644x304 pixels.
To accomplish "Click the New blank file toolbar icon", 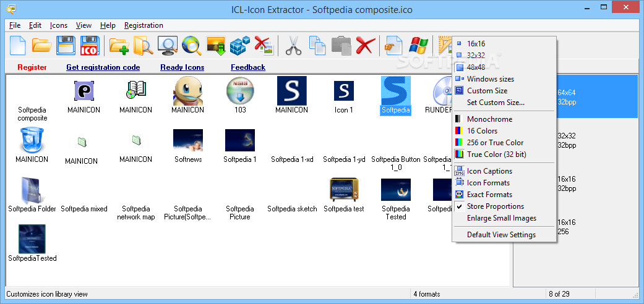I will [17, 45].
